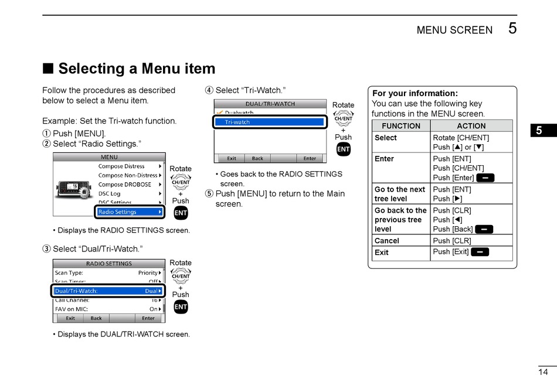Click the CH/ENT dial beside the RADIO SETTINGS screen
The height and width of the screenshot is (392, 557).
point(181,276)
